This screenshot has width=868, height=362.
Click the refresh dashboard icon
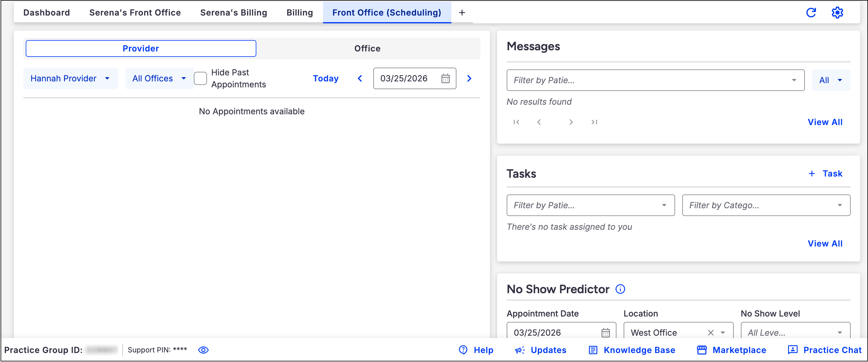pyautogui.click(x=811, y=13)
